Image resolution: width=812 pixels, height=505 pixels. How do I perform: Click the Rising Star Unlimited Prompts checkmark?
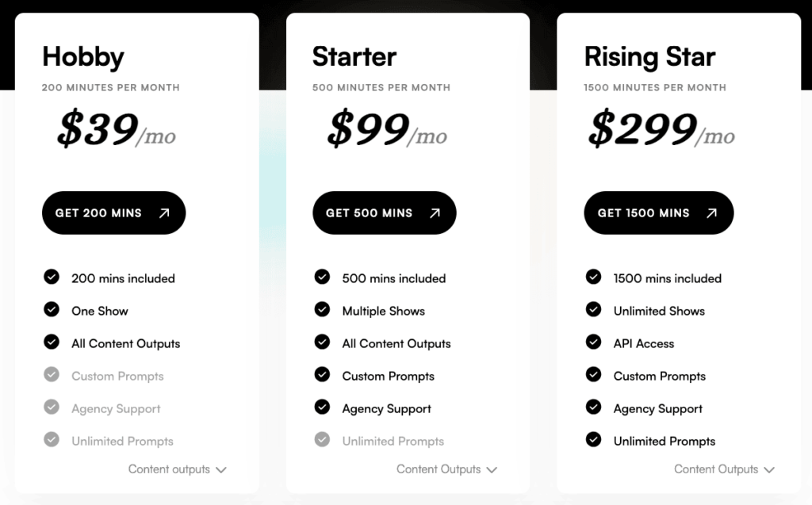coord(593,439)
